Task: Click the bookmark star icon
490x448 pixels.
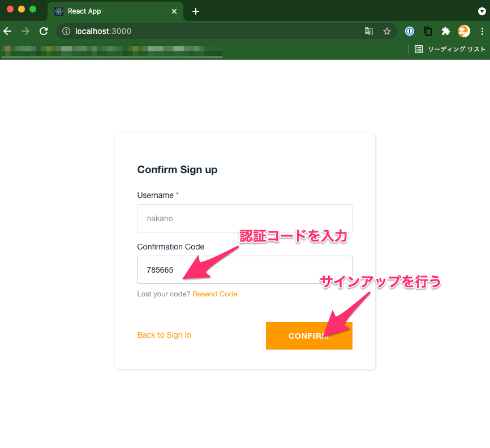Action: click(x=387, y=31)
